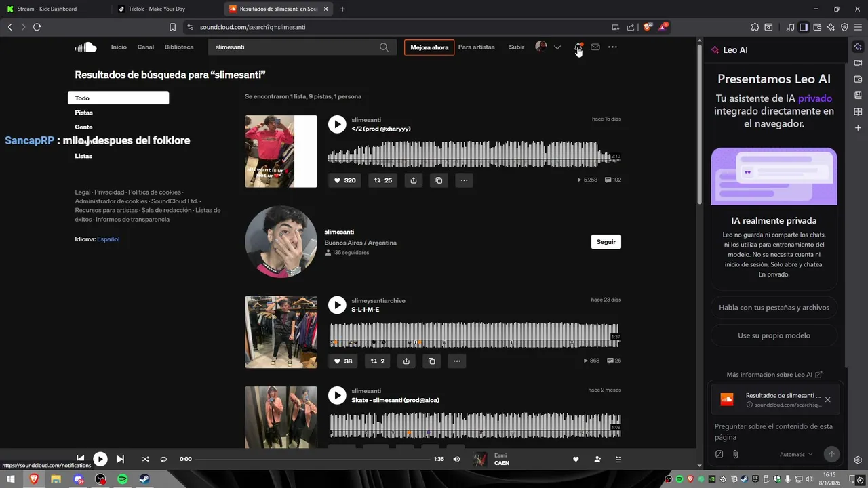The image size is (868, 488).
Task: Open the Subir upload link
Action: point(517,47)
